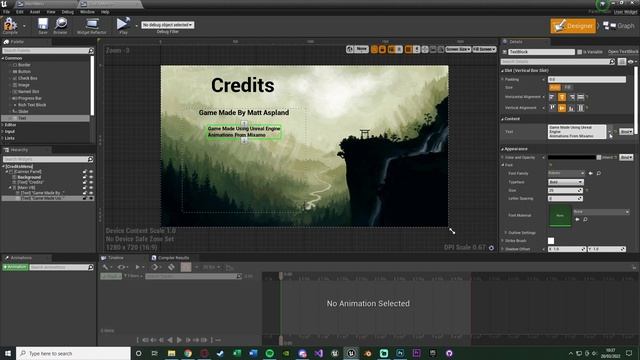Select the Progress Bar widget in Palette
This screenshot has width=640, height=360.
point(29,98)
